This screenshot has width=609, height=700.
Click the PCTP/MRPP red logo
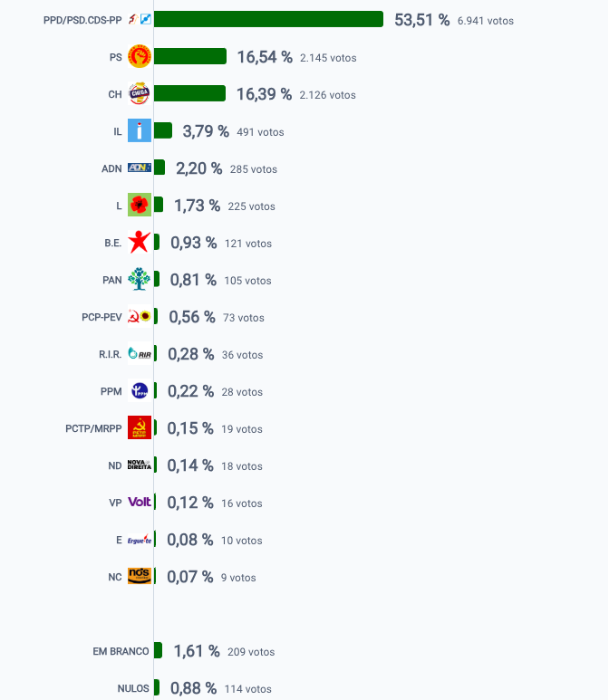[140, 427]
